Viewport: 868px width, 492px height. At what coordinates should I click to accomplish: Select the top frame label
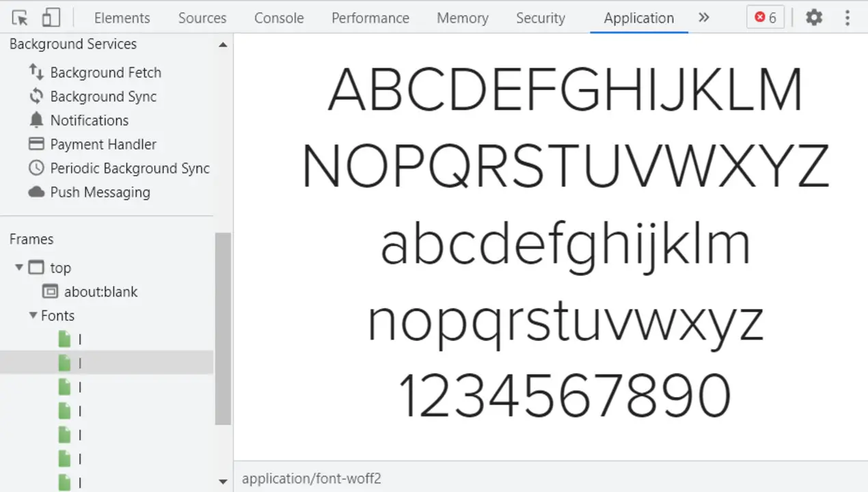click(60, 268)
